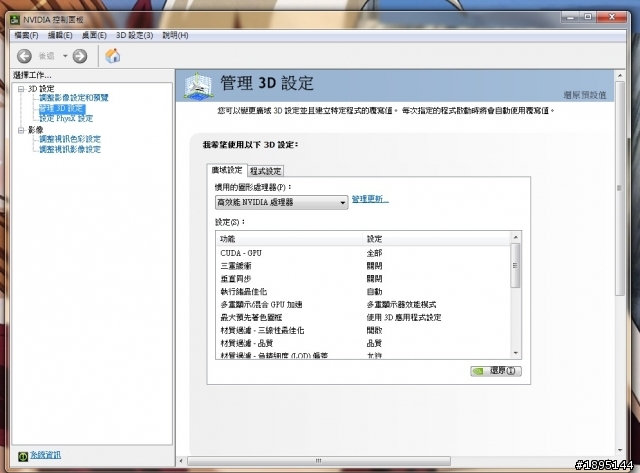Select the 垂直同步 settings row
The width and height of the screenshot is (640, 473).
click(x=363, y=279)
